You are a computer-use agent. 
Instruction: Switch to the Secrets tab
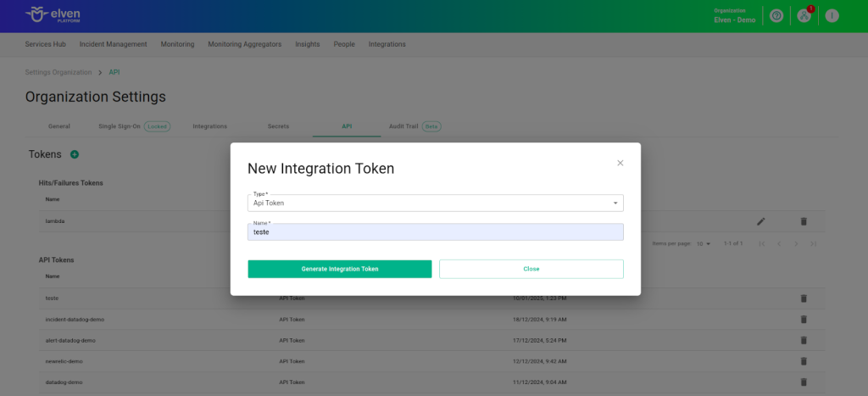pos(278,126)
